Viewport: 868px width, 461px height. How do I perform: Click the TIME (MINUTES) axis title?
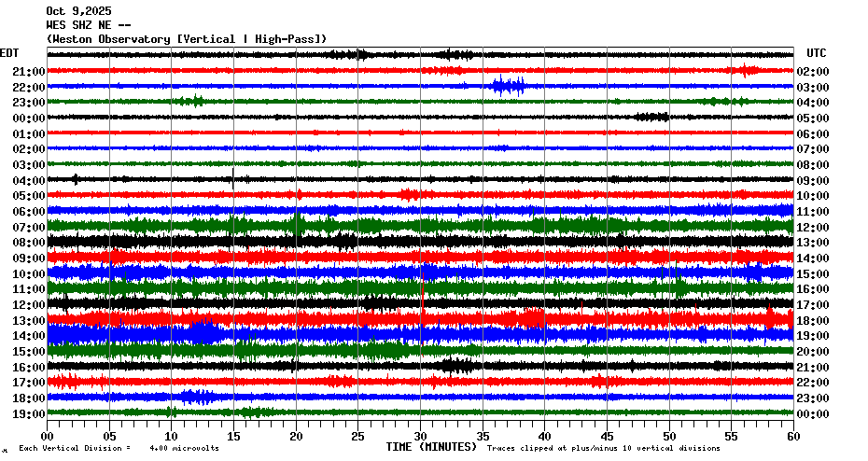pyautogui.click(x=431, y=447)
